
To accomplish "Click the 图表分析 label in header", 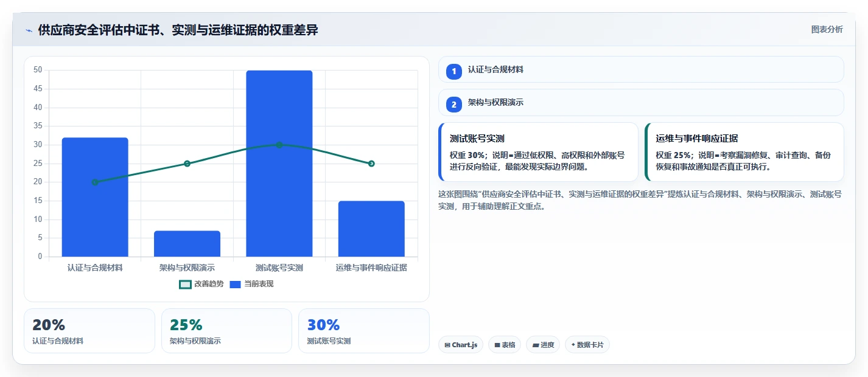I will pyautogui.click(x=827, y=29).
